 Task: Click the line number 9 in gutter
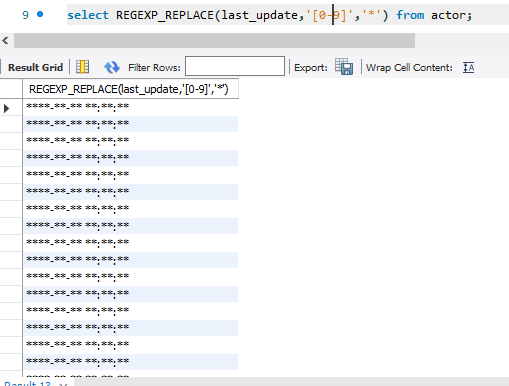[x=25, y=15]
